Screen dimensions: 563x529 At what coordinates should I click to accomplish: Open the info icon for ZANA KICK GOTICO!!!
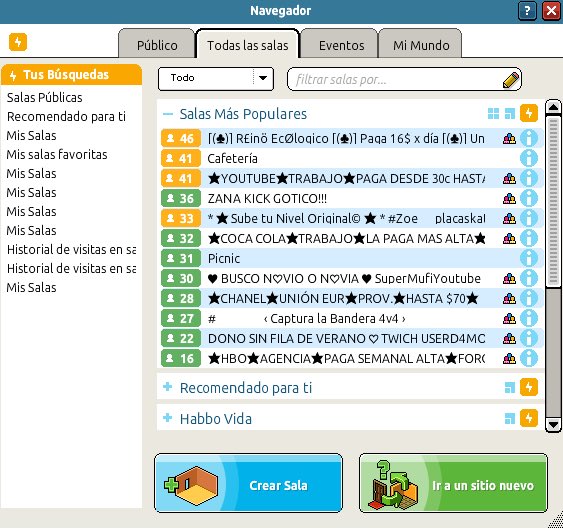(529, 198)
